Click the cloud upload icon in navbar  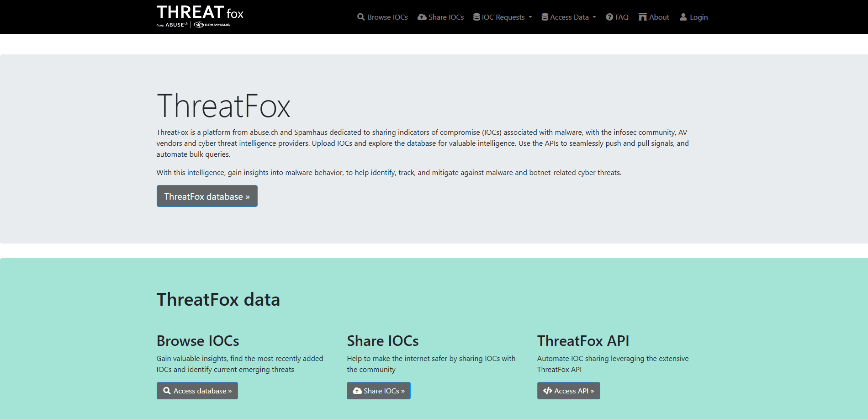point(422,17)
